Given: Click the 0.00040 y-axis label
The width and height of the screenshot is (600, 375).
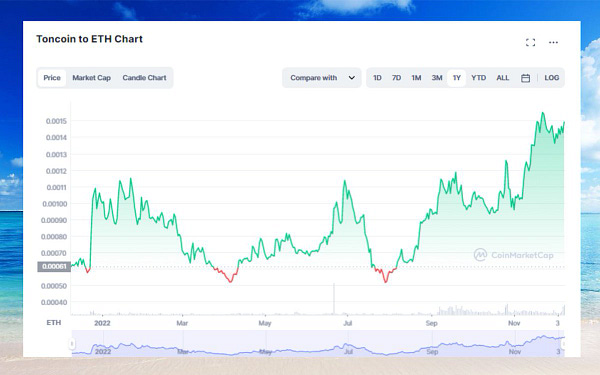Looking at the screenshot, I should tap(54, 302).
